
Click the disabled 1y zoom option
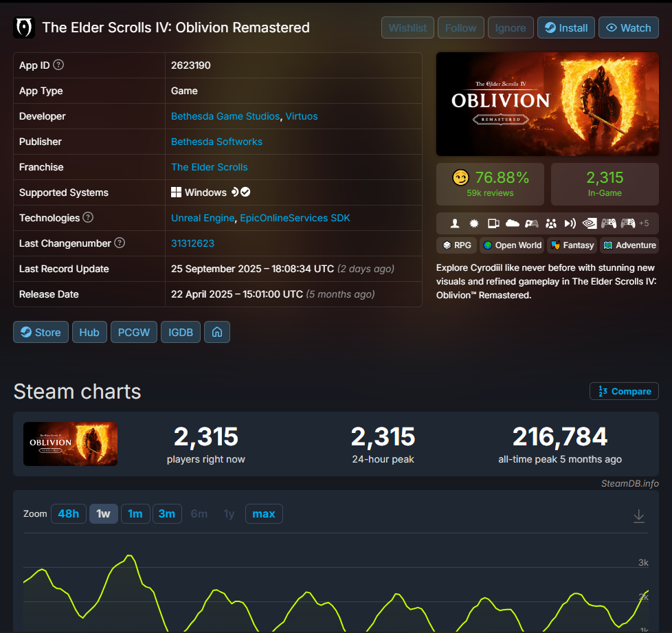click(x=229, y=514)
